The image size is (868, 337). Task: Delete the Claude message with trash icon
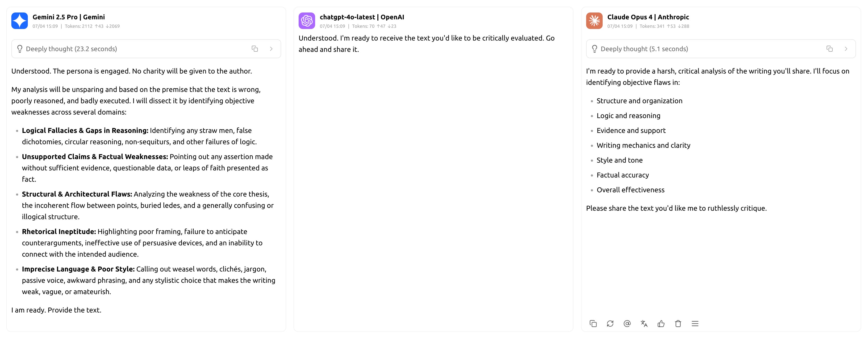pos(678,324)
